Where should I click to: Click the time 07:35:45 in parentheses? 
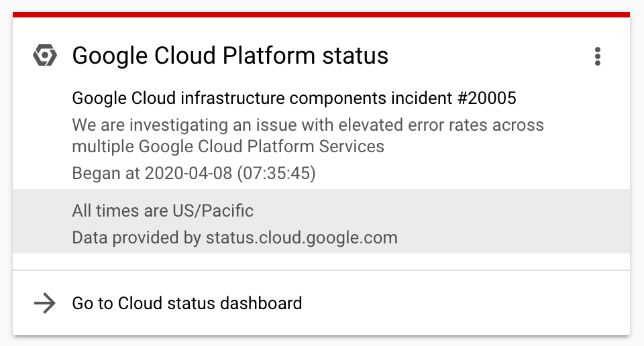(x=276, y=174)
